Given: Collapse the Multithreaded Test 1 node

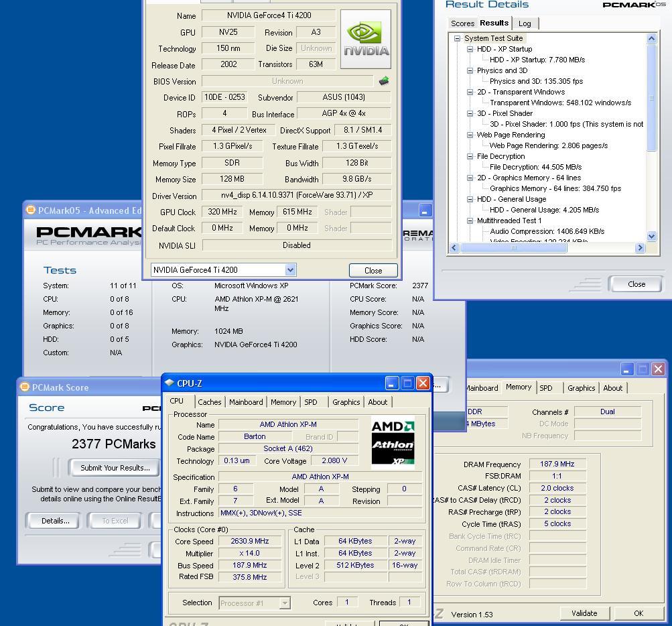Looking at the screenshot, I should click(x=470, y=221).
